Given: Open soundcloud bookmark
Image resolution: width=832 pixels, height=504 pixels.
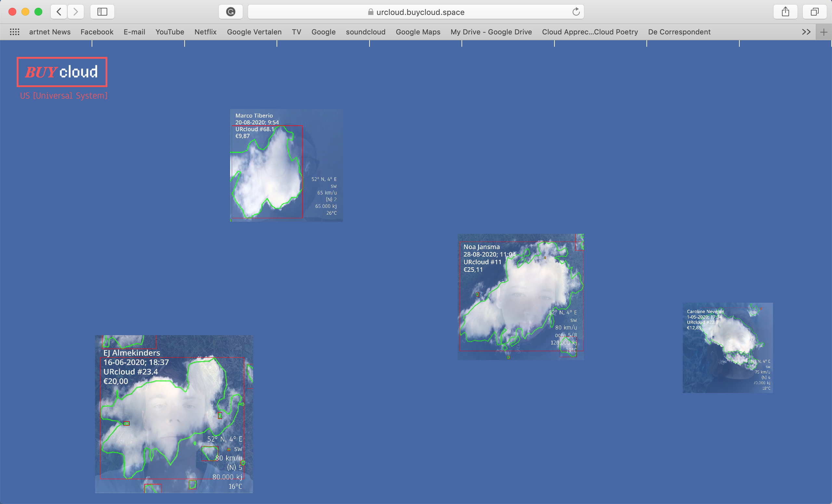Looking at the screenshot, I should [366, 32].
